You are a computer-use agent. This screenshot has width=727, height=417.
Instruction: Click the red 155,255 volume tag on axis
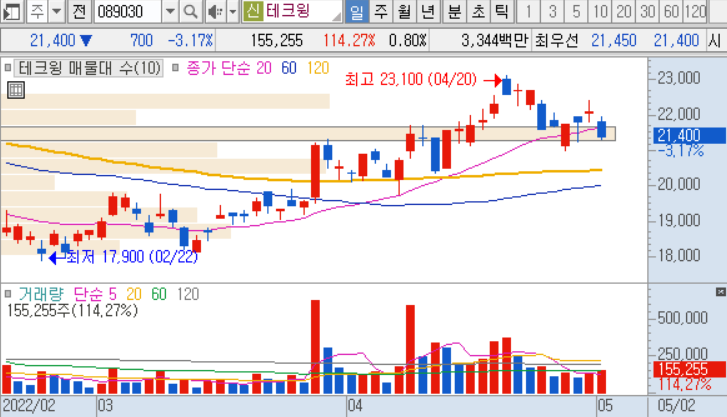pos(689,369)
